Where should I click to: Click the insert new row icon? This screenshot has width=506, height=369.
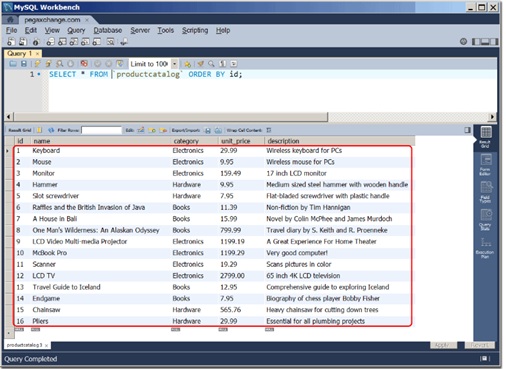coord(152,130)
